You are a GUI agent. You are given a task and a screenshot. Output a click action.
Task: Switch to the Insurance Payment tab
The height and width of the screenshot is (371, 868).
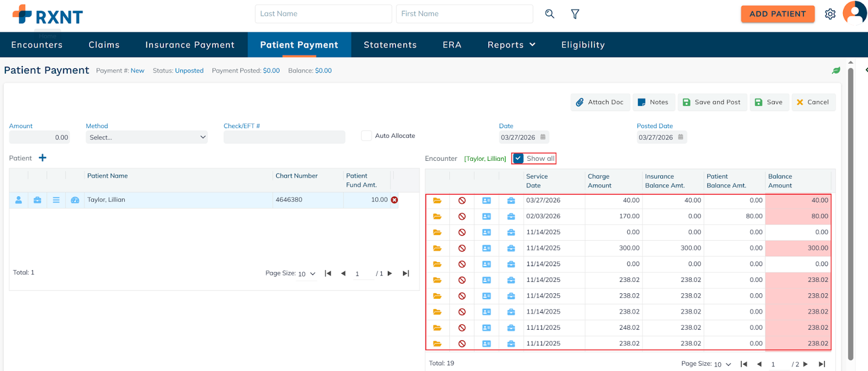[190, 45]
